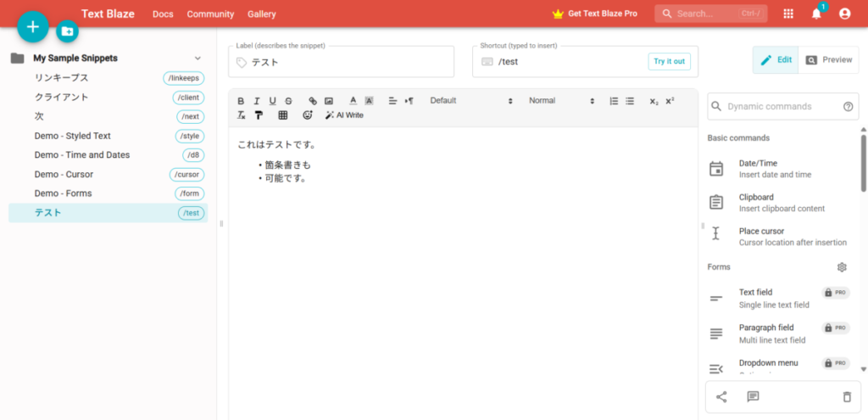Viewport: 868px width, 420px height.
Task: Open the notifications bell
Action: click(816, 14)
